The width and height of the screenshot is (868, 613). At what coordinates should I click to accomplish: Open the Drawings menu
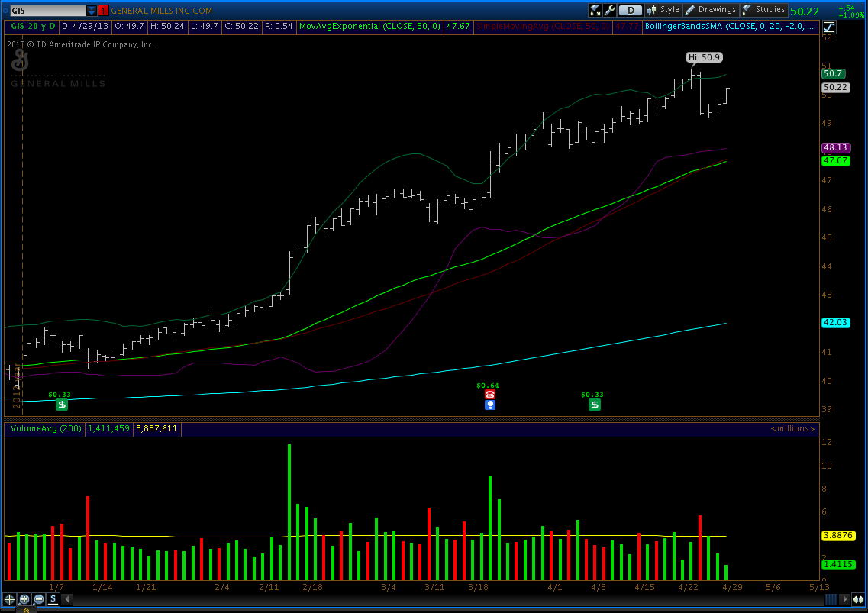tap(711, 10)
